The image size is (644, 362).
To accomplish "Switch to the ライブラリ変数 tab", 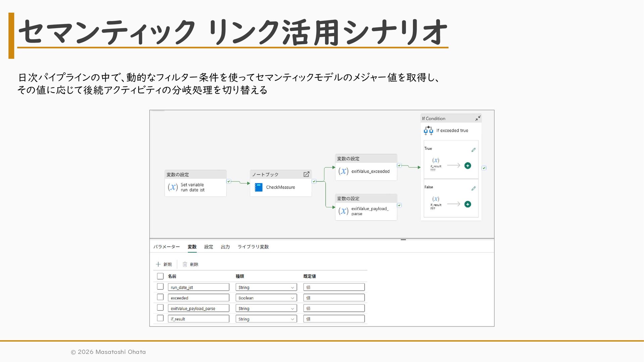I will click(253, 247).
